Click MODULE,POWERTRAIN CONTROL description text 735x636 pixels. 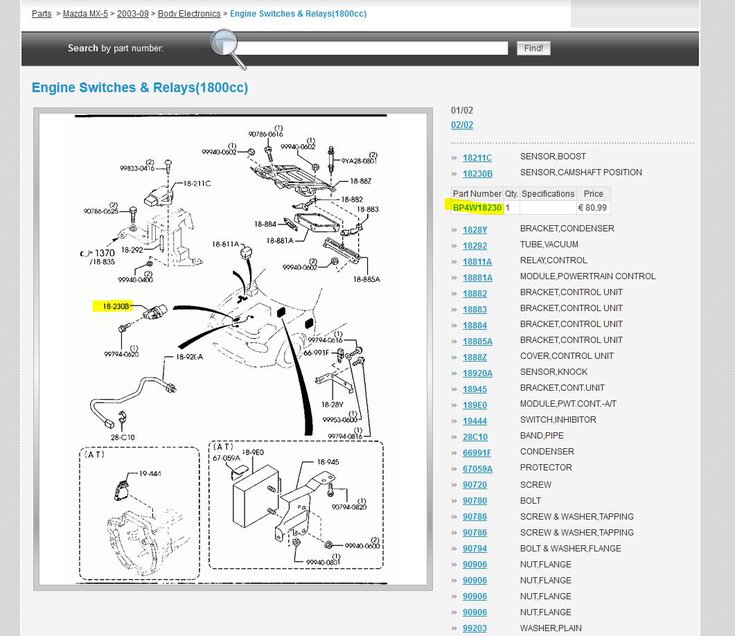point(587,277)
